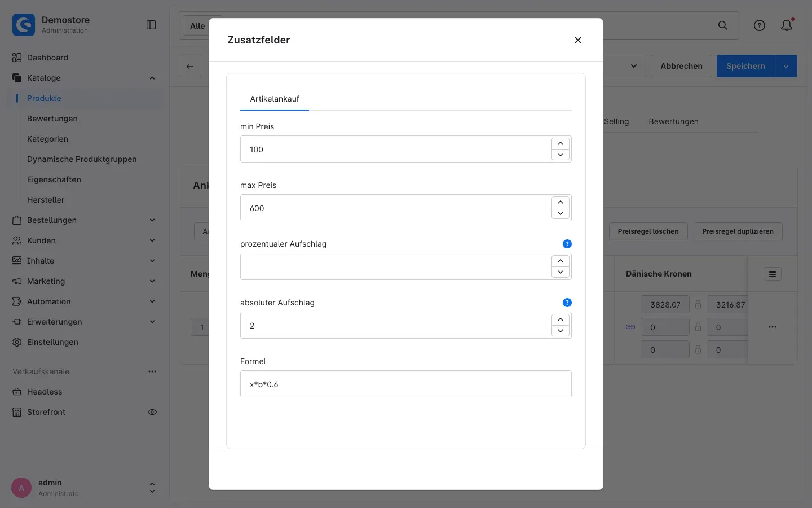Click the back arrow button
Screen dimensions: 812x508
190,66
